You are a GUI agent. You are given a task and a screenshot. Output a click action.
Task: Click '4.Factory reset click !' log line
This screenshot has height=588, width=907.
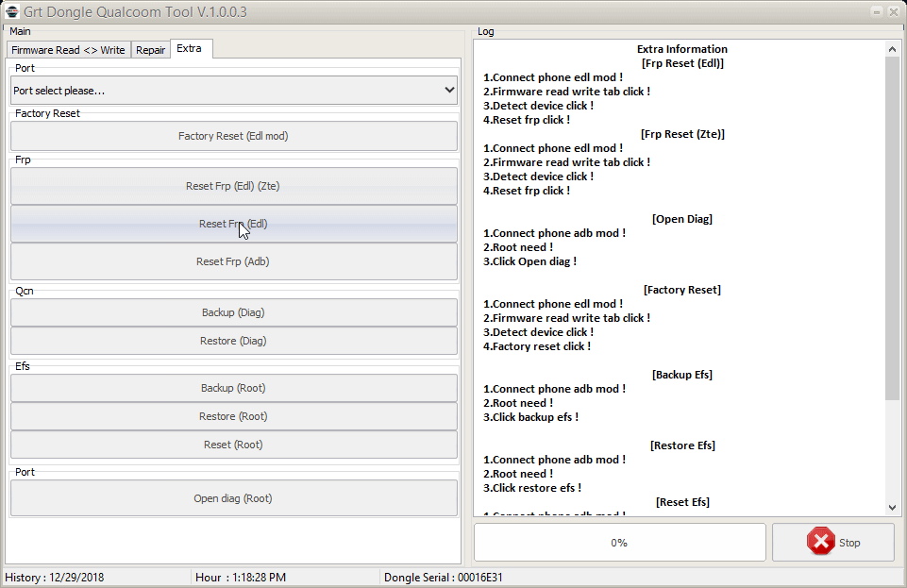point(537,346)
